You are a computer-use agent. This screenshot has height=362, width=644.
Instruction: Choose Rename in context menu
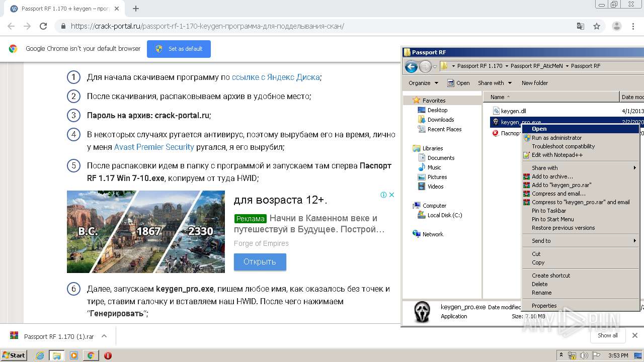[580, 293]
